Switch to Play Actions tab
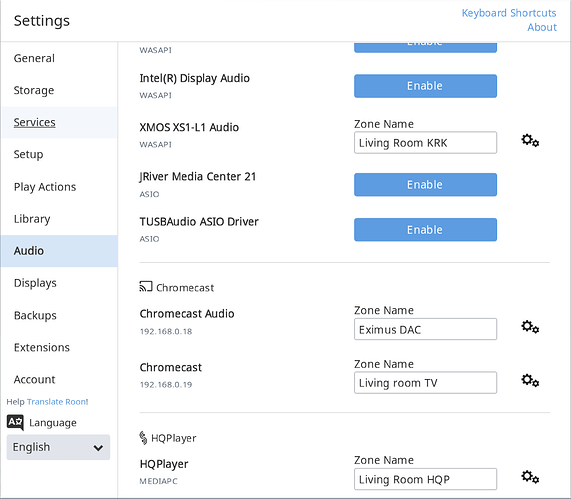Image resolution: width=571 pixels, height=499 pixels. coord(59,187)
